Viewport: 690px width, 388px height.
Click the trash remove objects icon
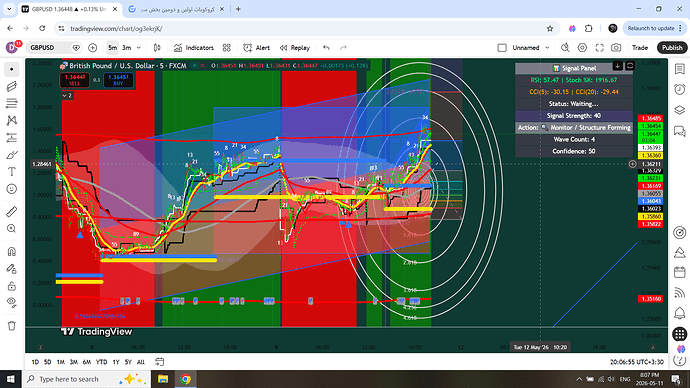coord(12,326)
